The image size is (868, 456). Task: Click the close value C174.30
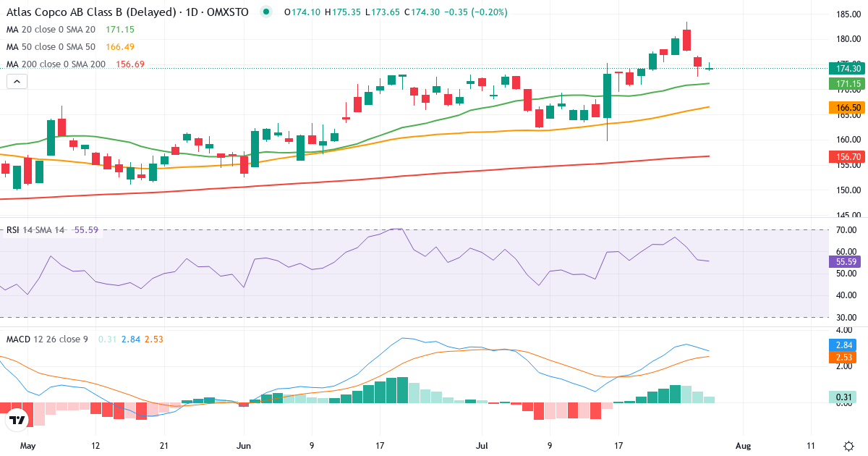click(423, 12)
